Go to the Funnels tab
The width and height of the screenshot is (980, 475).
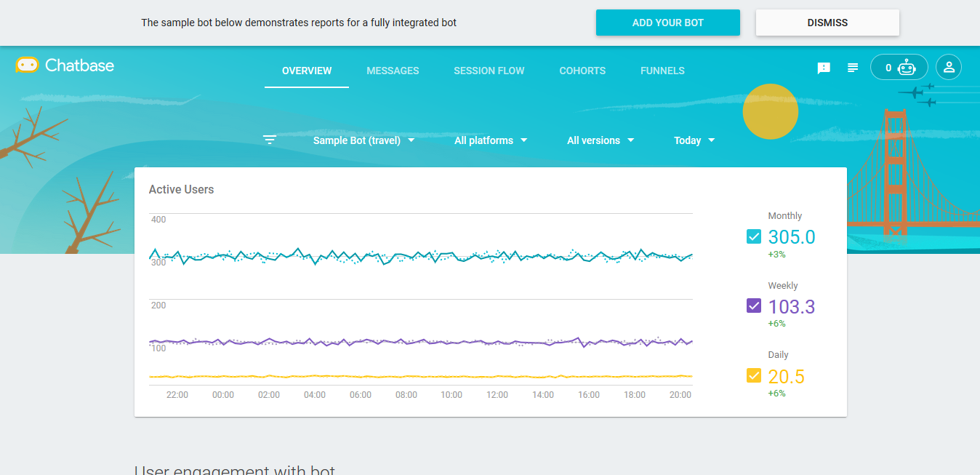(x=662, y=71)
